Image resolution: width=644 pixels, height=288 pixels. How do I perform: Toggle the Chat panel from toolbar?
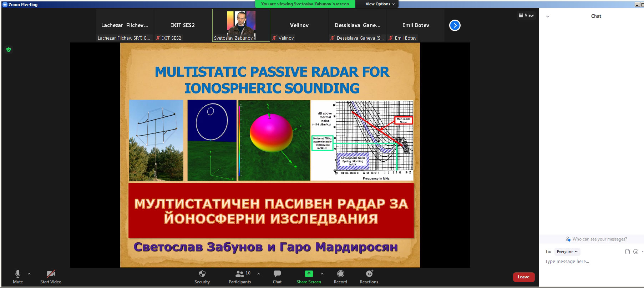(x=277, y=277)
